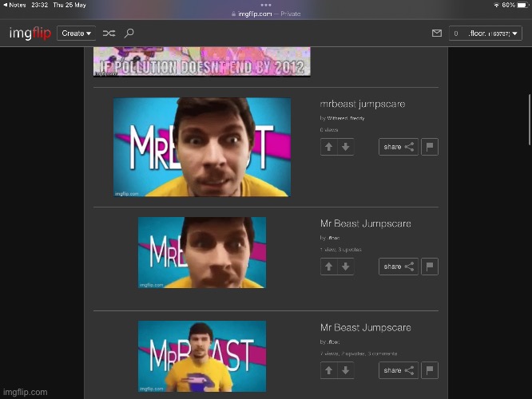The height and width of the screenshot is (399, 532).
Task: Share the Withered_freddy mrbeast jumpscare post
Action: coord(399,147)
